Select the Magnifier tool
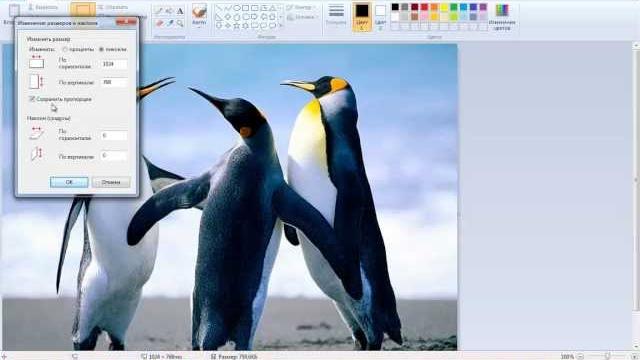This screenshot has height=360, width=640. coord(180,23)
